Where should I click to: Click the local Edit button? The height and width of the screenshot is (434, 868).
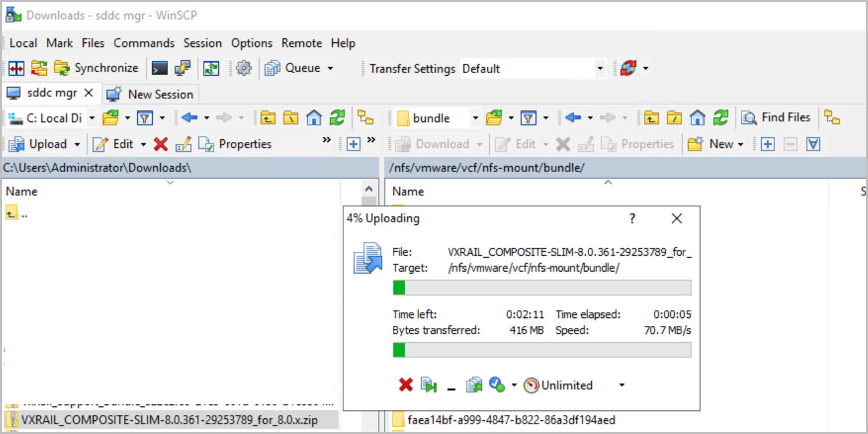[x=113, y=144]
